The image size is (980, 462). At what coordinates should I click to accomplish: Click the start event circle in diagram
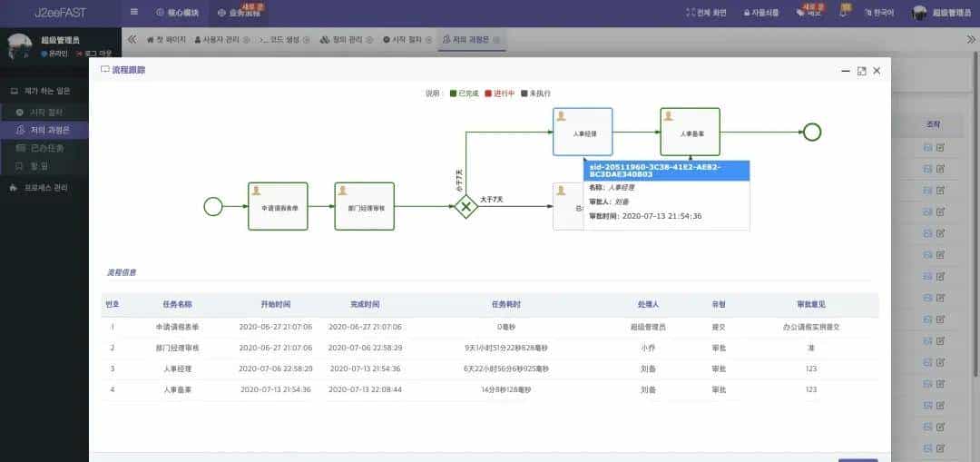pos(213,206)
